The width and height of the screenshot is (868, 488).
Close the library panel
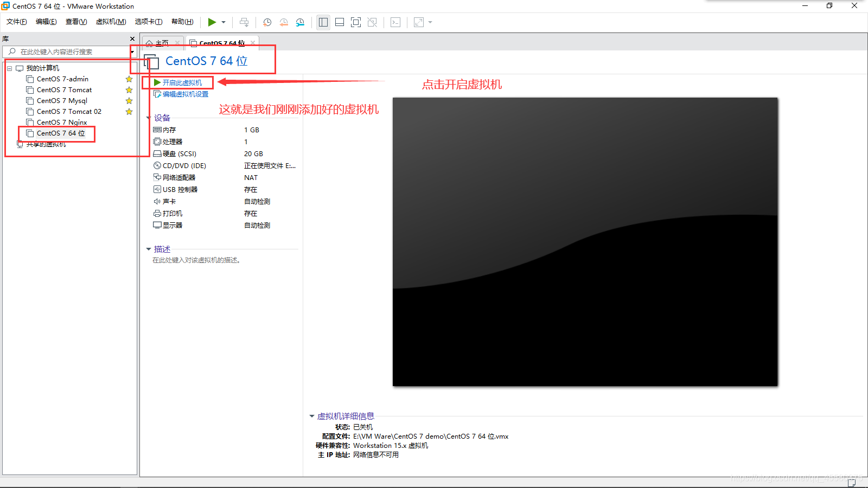[x=132, y=39]
